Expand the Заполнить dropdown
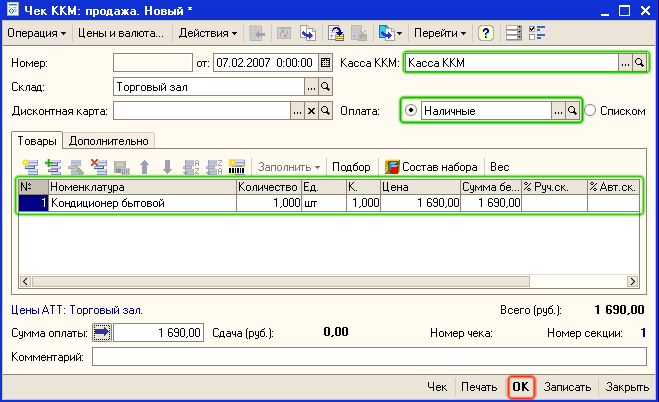659x402 pixels. [x=289, y=167]
